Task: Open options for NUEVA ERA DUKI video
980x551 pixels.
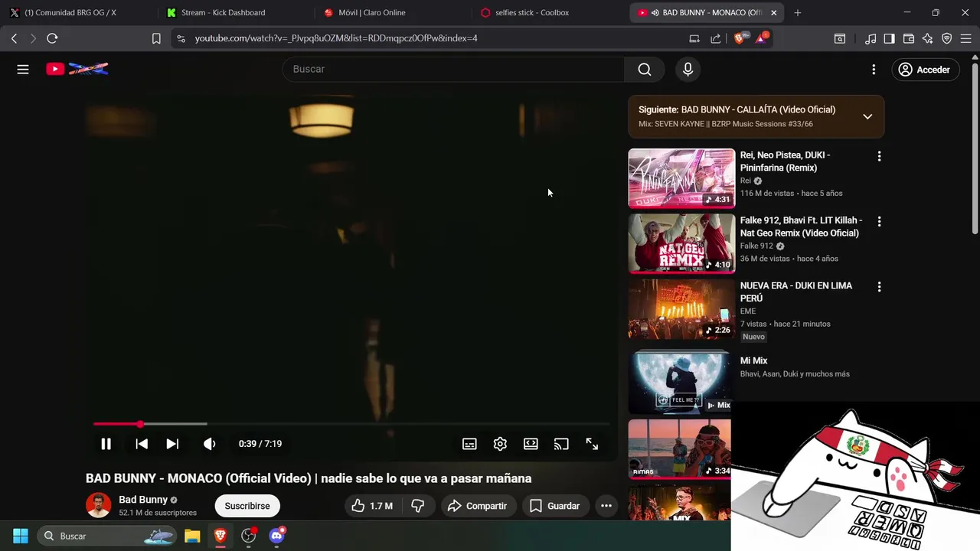Action: tap(879, 287)
